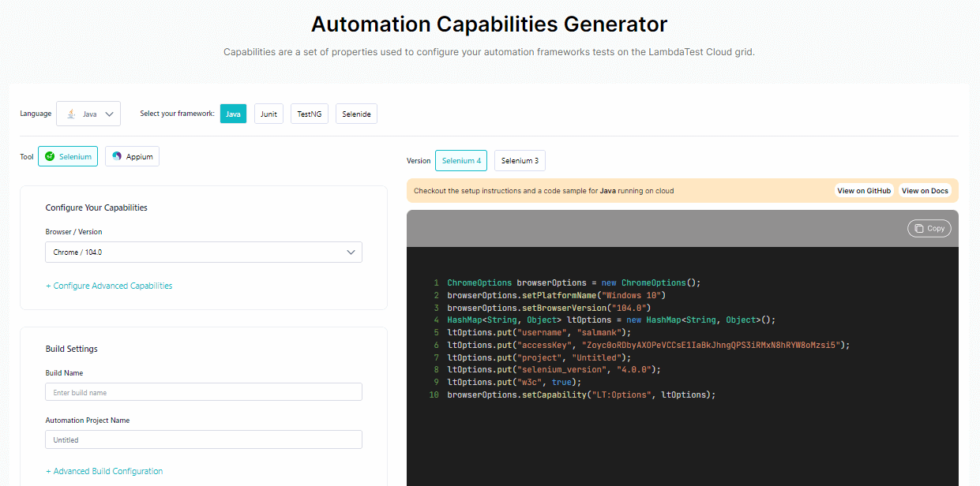The width and height of the screenshot is (980, 486).
Task: Open the Browser / Version dropdown
Action: [x=203, y=252]
